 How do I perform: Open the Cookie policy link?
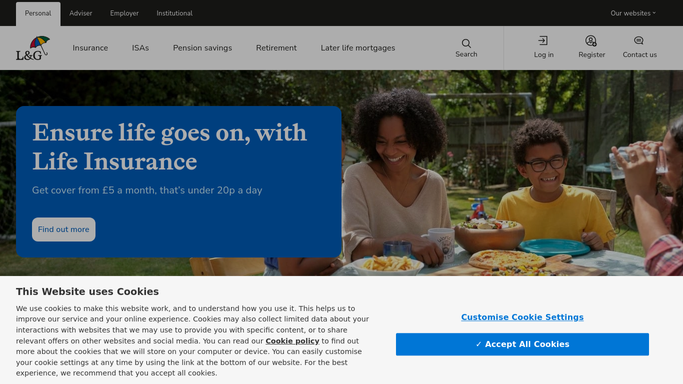pos(292,341)
